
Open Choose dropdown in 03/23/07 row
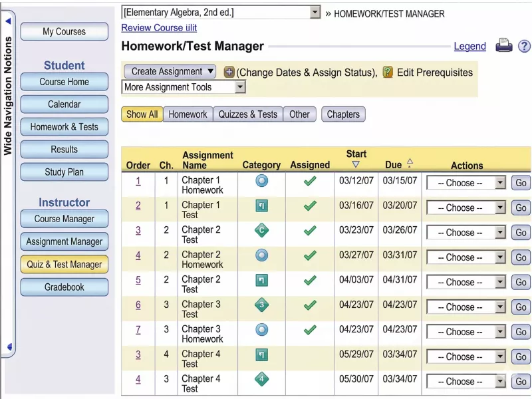pyautogui.click(x=466, y=232)
